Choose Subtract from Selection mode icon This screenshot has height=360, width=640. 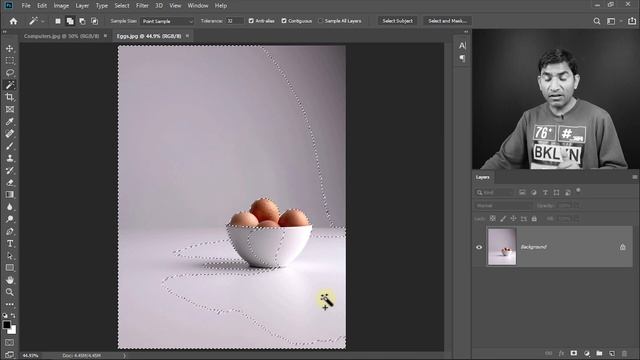(82, 21)
